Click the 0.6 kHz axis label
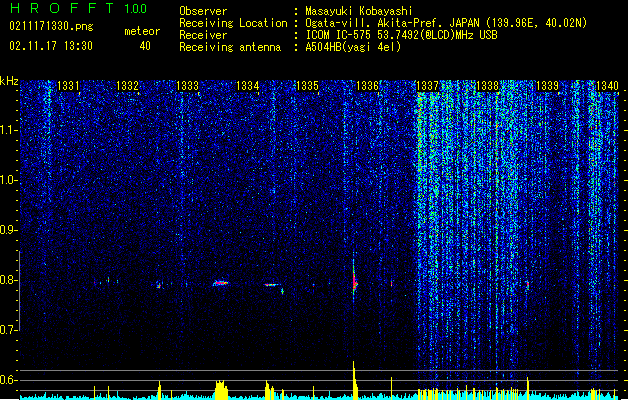The width and height of the screenshot is (629, 400). point(9,380)
